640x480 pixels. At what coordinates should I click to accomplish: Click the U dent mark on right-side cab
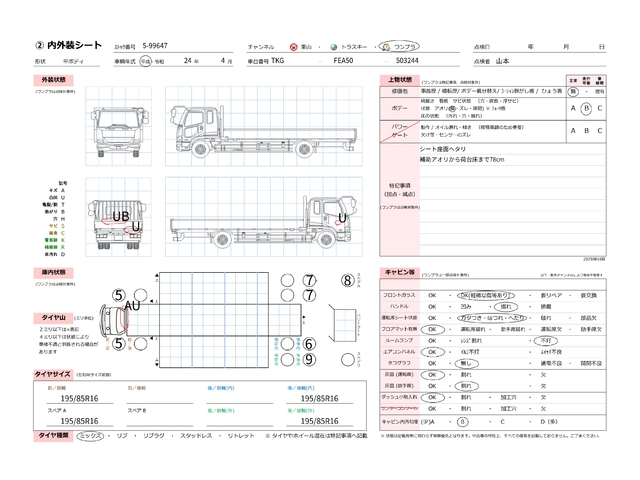pyautogui.click(x=342, y=218)
